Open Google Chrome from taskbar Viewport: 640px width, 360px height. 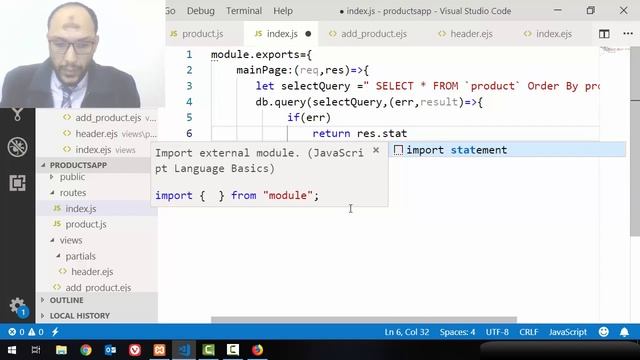pos(86,350)
